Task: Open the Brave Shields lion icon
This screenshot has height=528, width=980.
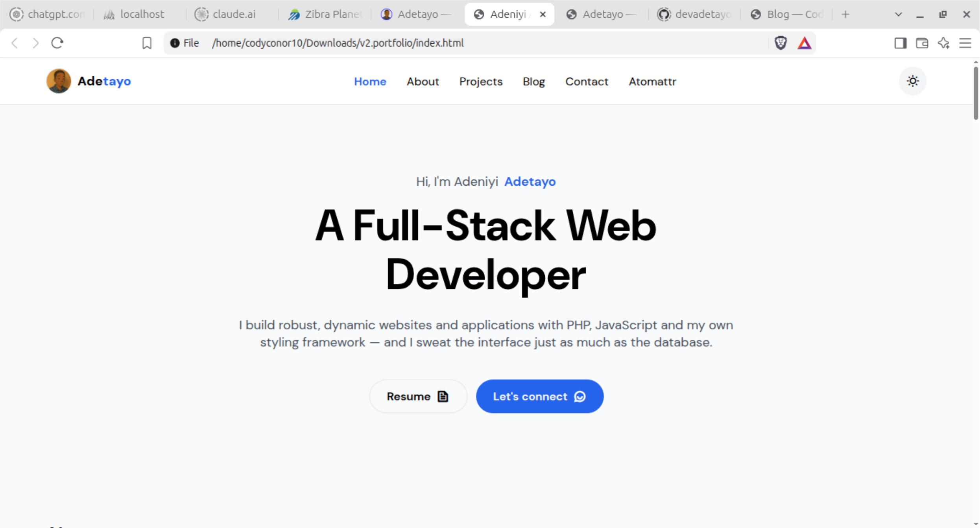Action: pyautogui.click(x=781, y=42)
